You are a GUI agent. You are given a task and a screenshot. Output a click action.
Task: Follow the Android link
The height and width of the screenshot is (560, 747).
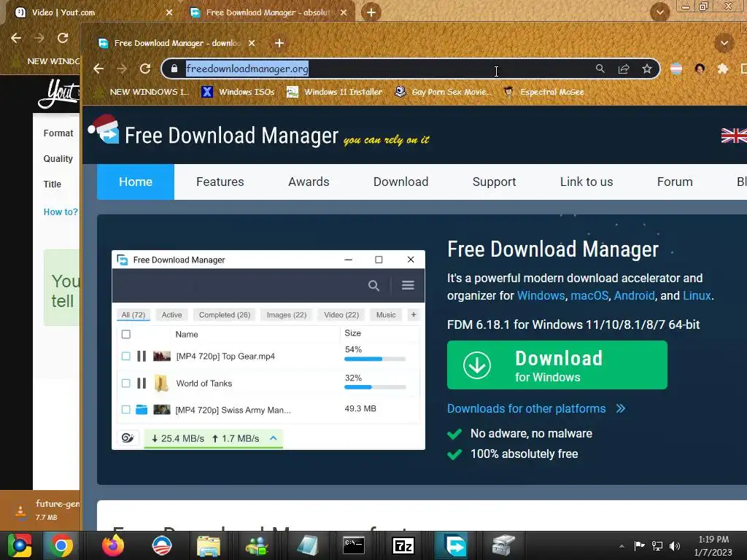[x=634, y=296]
